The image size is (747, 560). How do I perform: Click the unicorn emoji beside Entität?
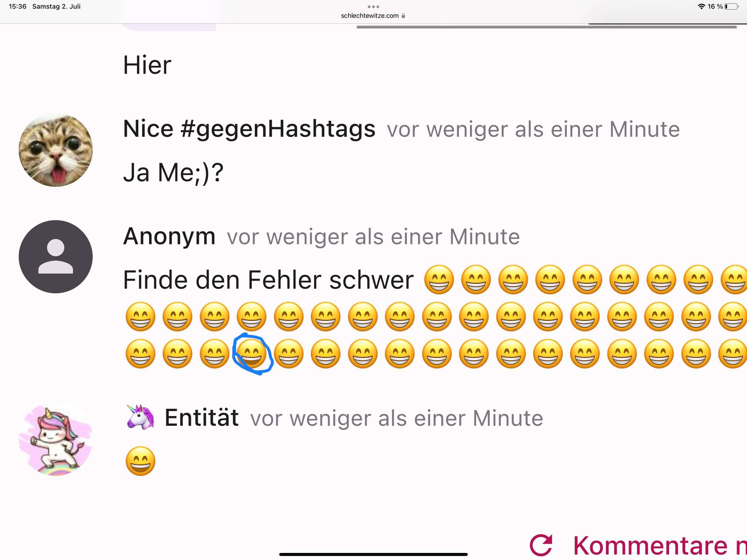coord(140,418)
